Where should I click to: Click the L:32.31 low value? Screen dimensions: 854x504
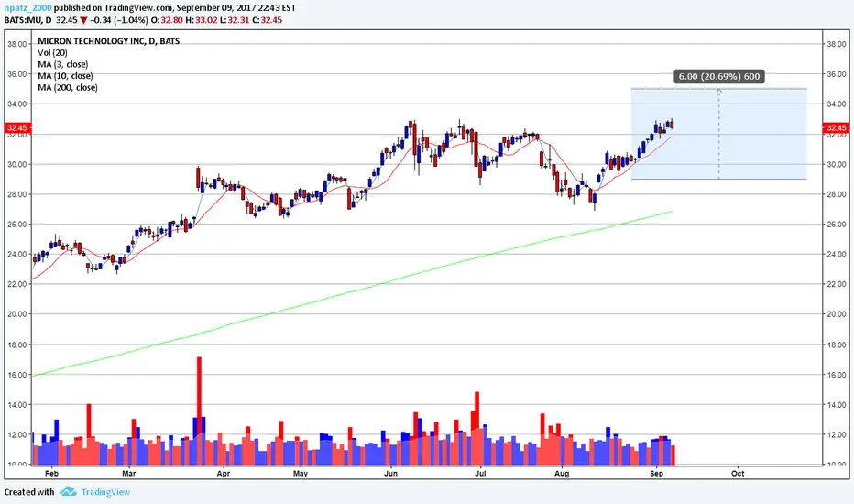point(235,20)
